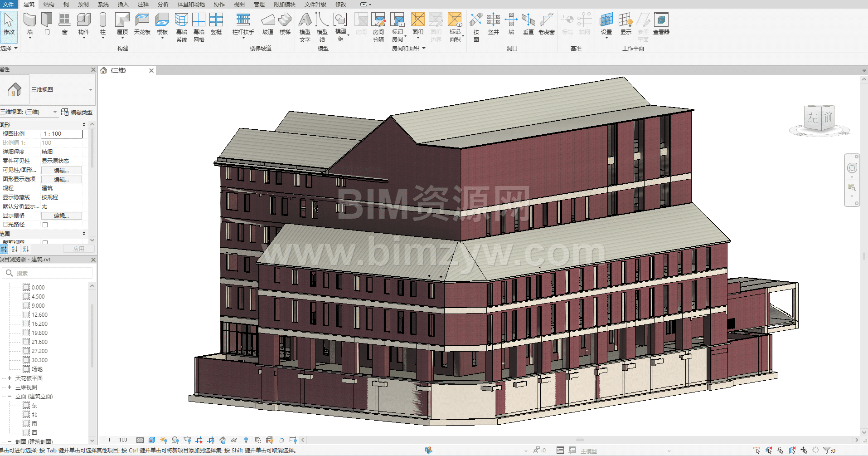Open the 12.600 floor plan view
The height and width of the screenshot is (456, 868).
point(39,315)
